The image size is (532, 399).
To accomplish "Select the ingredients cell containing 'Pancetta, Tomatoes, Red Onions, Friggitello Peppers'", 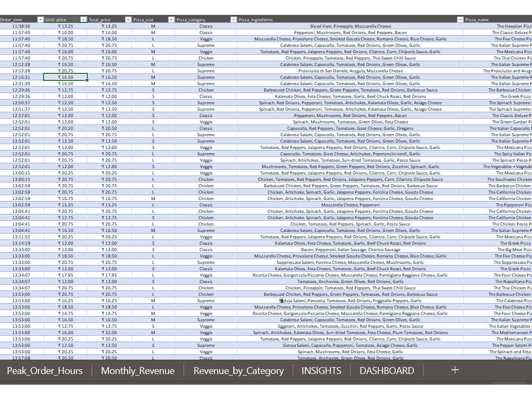I will click(350, 301).
